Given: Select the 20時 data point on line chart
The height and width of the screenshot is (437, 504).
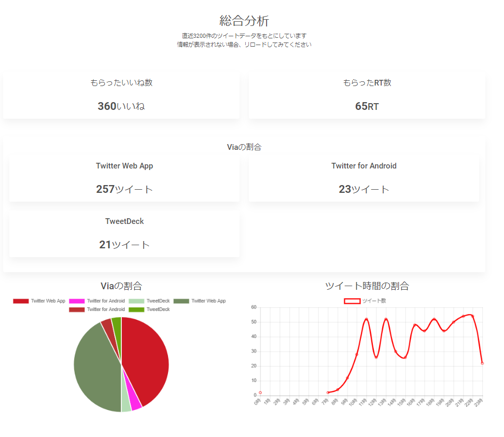Looking at the screenshot, I should coord(454,322).
